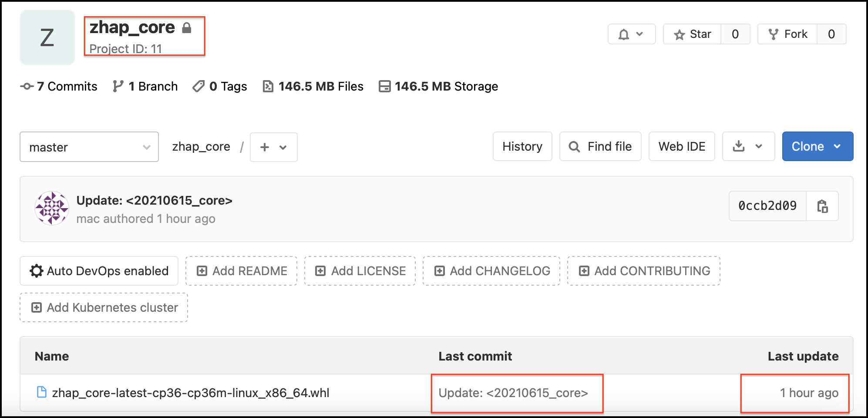
Task: Click the Z project avatar
Action: tap(47, 37)
